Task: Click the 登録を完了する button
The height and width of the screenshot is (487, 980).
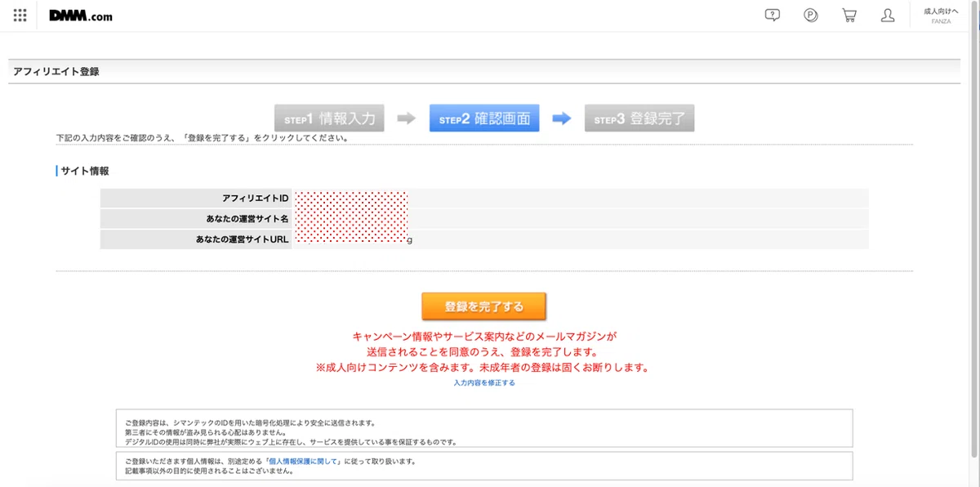Action: point(484,306)
